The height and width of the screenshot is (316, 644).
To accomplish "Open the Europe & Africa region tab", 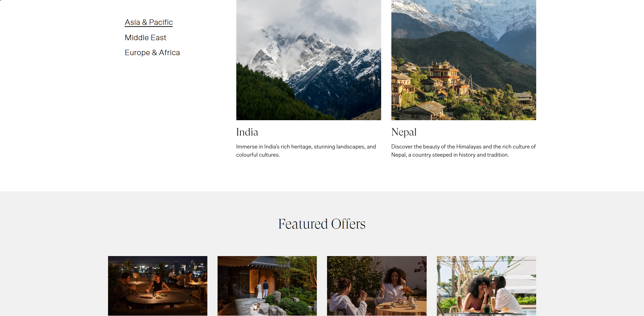I will 152,53.
